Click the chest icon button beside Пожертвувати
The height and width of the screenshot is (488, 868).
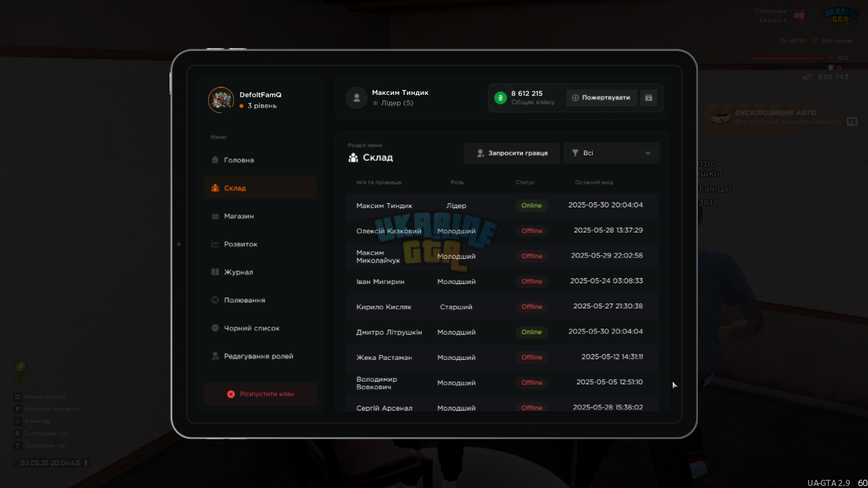click(648, 98)
